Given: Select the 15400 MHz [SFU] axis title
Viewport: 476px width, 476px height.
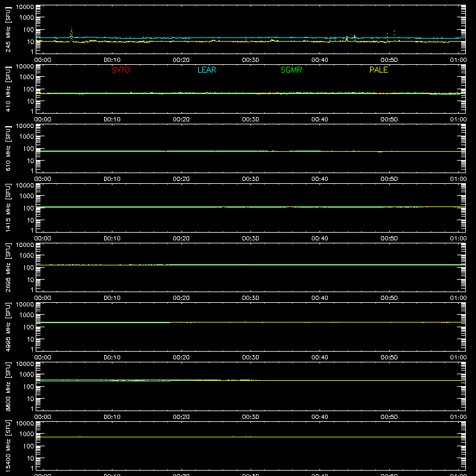Looking at the screenshot, I should (8, 446).
